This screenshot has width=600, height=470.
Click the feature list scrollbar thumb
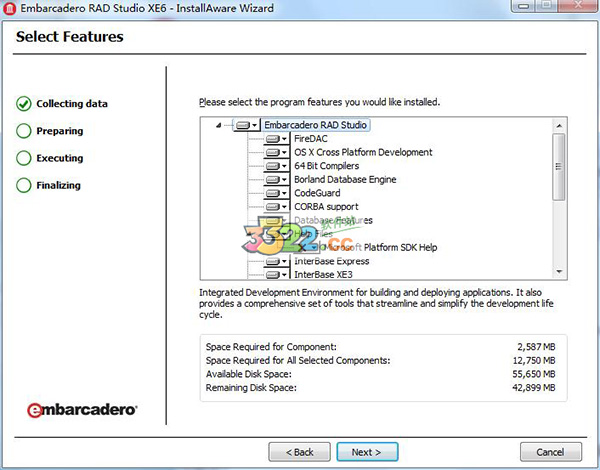coord(559,166)
